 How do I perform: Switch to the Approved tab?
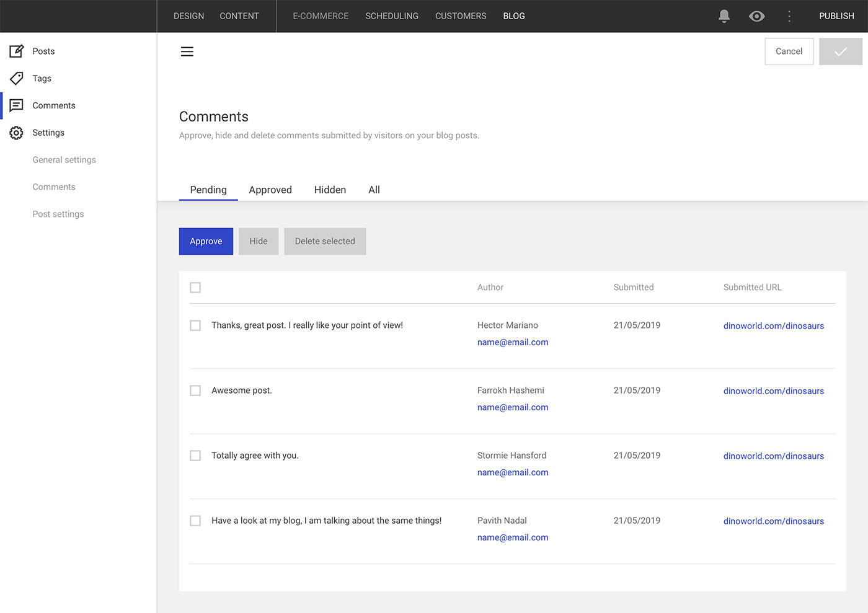[270, 190]
